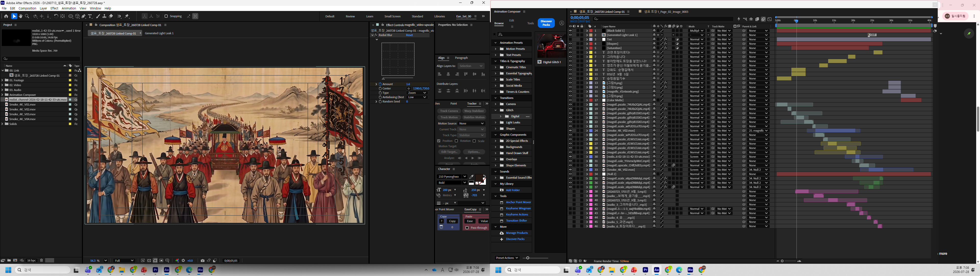Open the Anchor Point Mover tool link
Screen dimensions: 980x276
click(518, 202)
